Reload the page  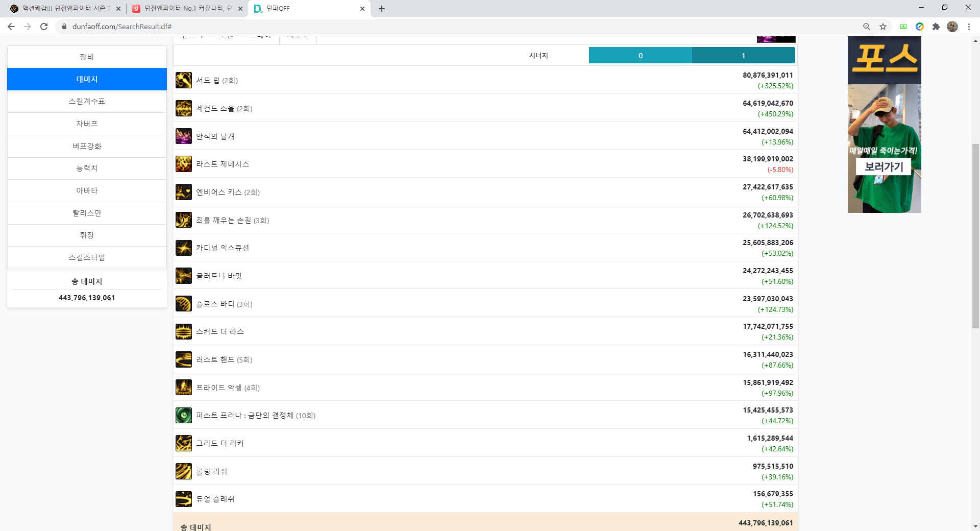coord(44,27)
